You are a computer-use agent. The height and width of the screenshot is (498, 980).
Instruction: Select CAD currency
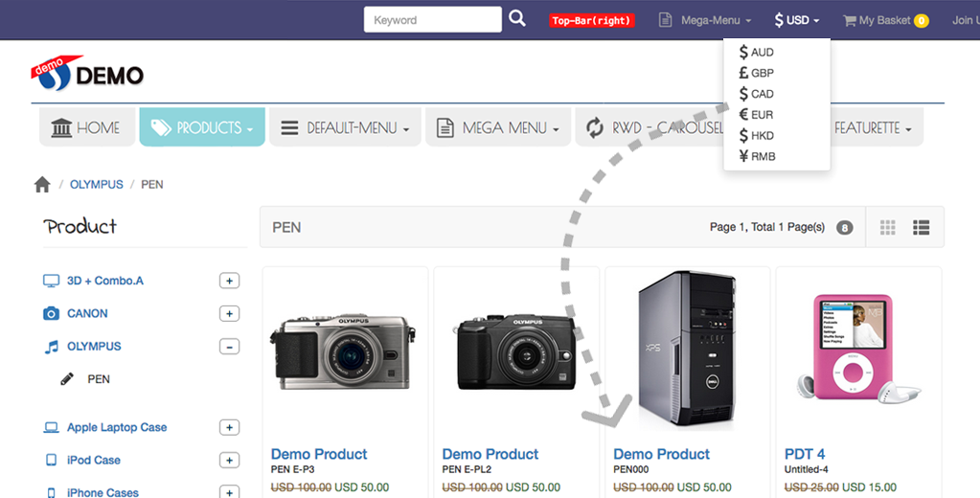[756, 94]
